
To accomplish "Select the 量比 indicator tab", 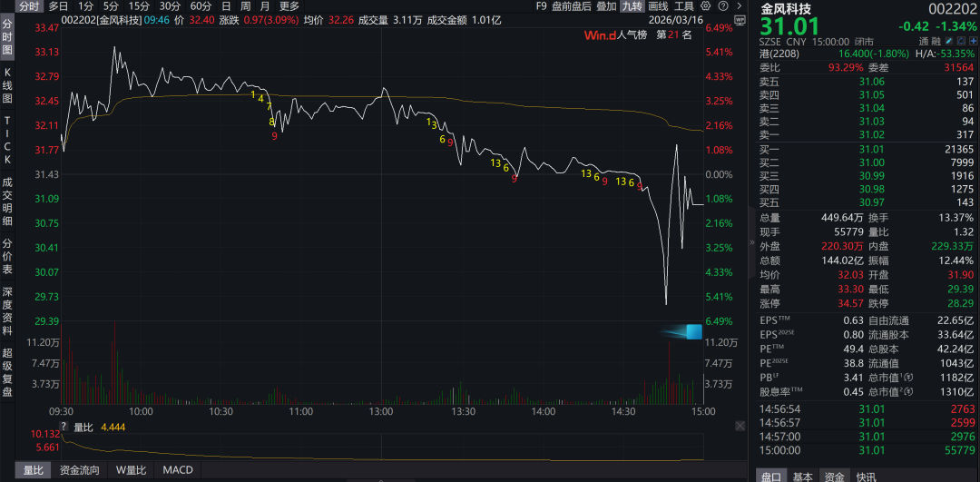I will coord(32,469).
